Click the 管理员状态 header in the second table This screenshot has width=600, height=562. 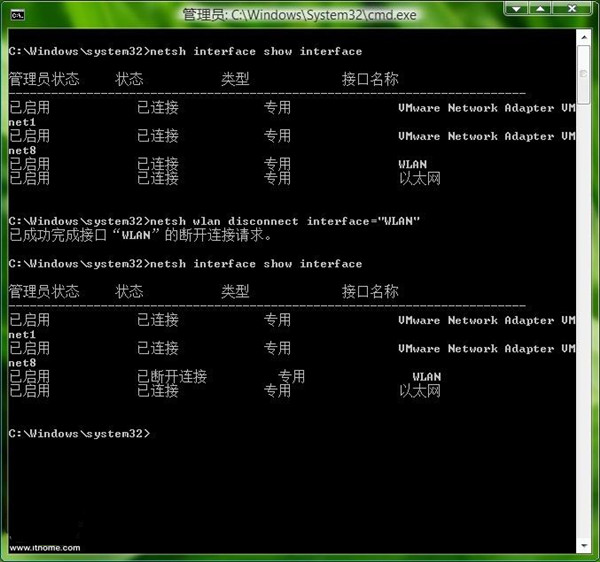(43, 292)
